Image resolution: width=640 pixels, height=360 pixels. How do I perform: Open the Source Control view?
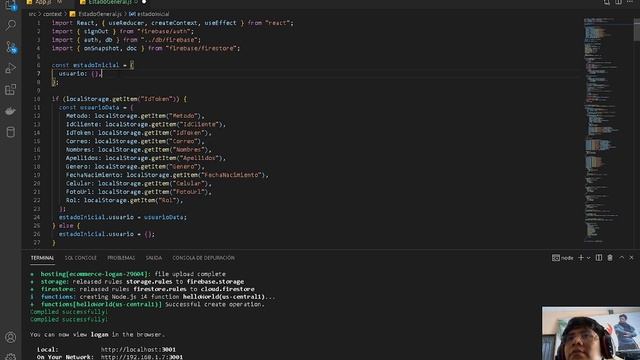click(11, 47)
